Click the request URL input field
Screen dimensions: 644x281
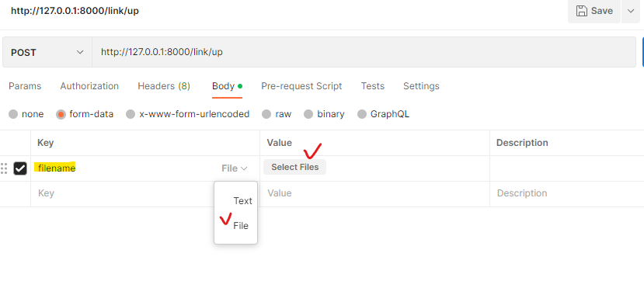tap(364, 53)
